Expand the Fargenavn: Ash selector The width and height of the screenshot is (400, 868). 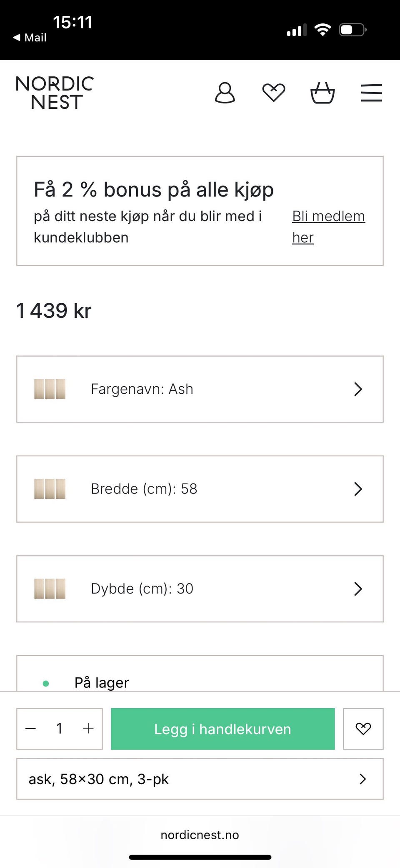click(x=200, y=389)
